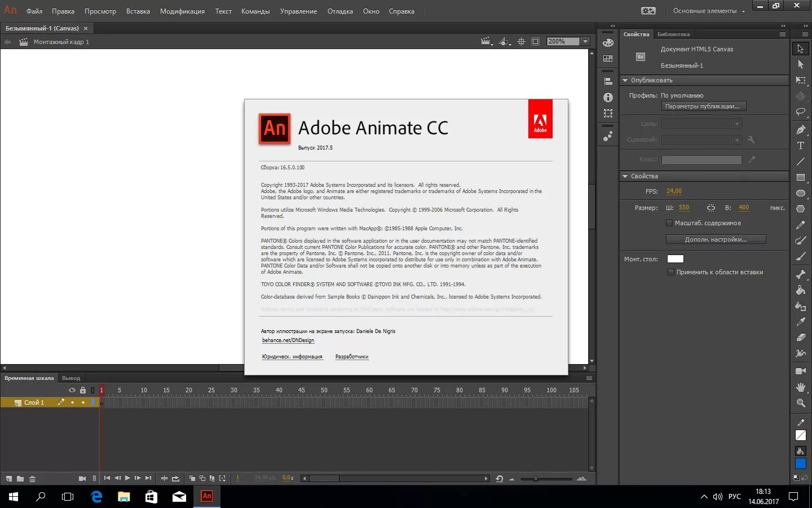Enable Масштаб. содержимое checkbox
This screenshot has height=508, width=812.
point(669,223)
